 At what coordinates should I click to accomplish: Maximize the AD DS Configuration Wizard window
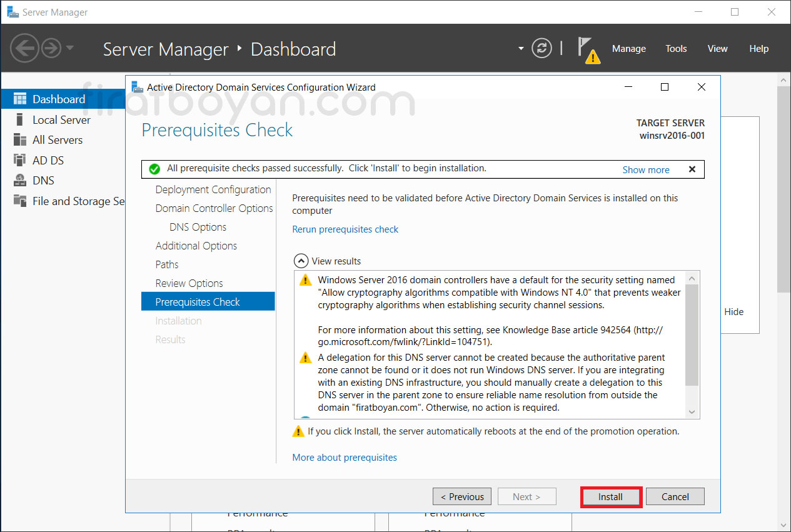click(665, 87)
